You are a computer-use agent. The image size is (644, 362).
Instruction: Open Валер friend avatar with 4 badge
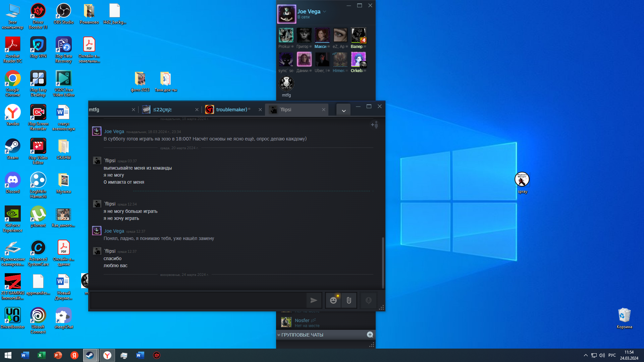[x=359, y=35]
